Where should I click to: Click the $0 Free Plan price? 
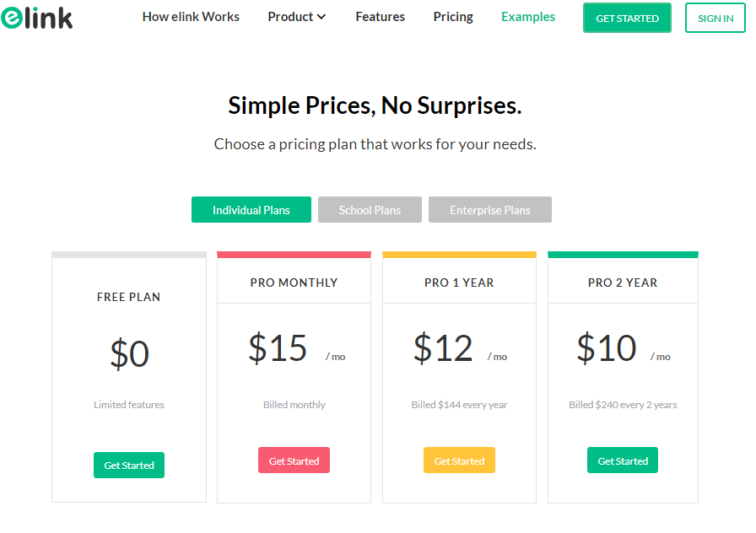tap(129, 353)
